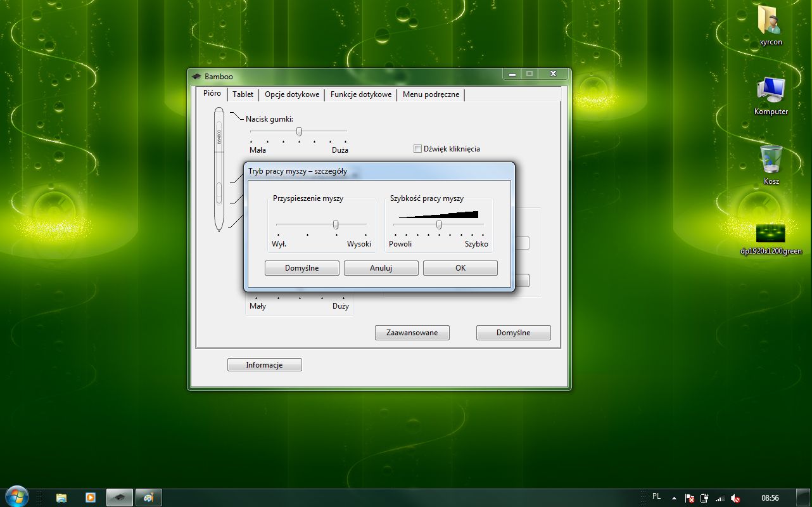Click the Paint taskbar button

pos(149,497)
